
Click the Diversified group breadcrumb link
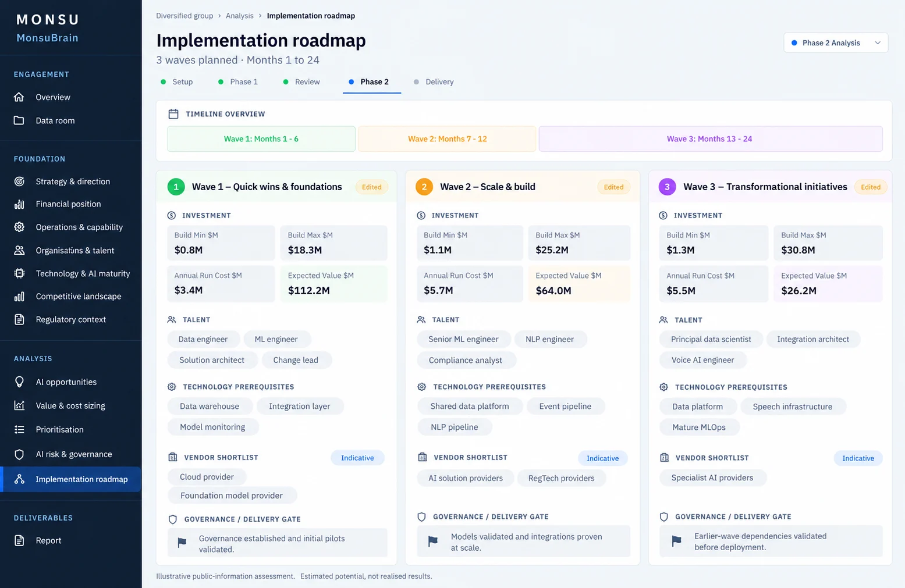[184, 16]
